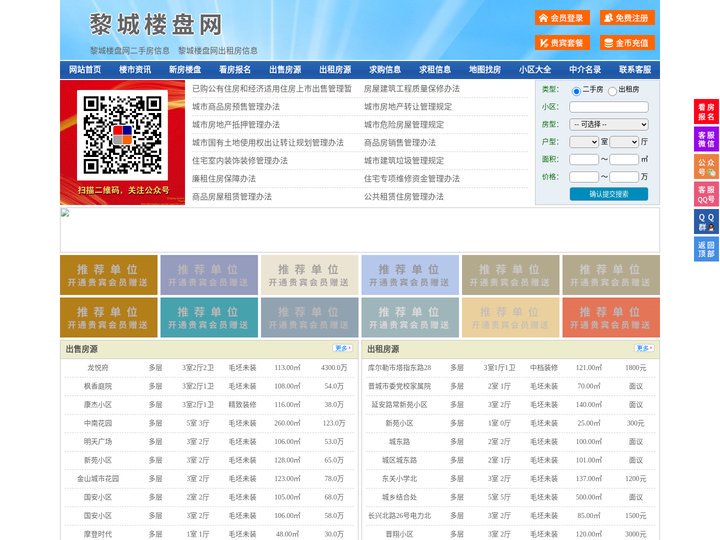Open 金币充值 coin recharge button

coord(627,43)
